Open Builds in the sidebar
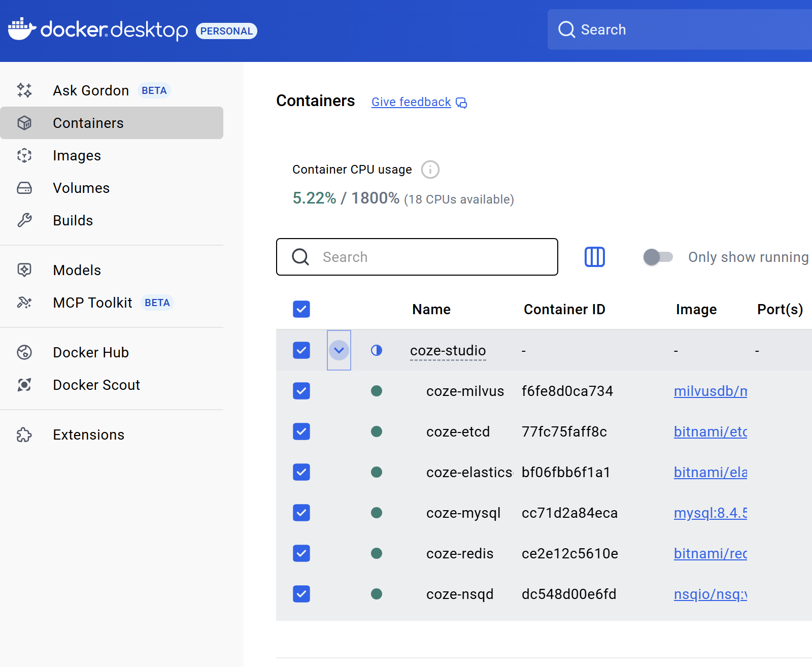 tap(112, 220)
